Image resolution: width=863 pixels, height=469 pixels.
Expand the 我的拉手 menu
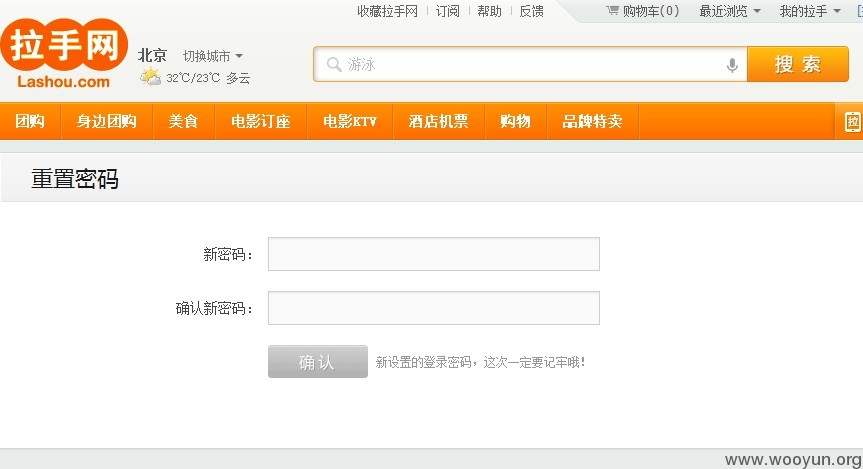[810, 11]
